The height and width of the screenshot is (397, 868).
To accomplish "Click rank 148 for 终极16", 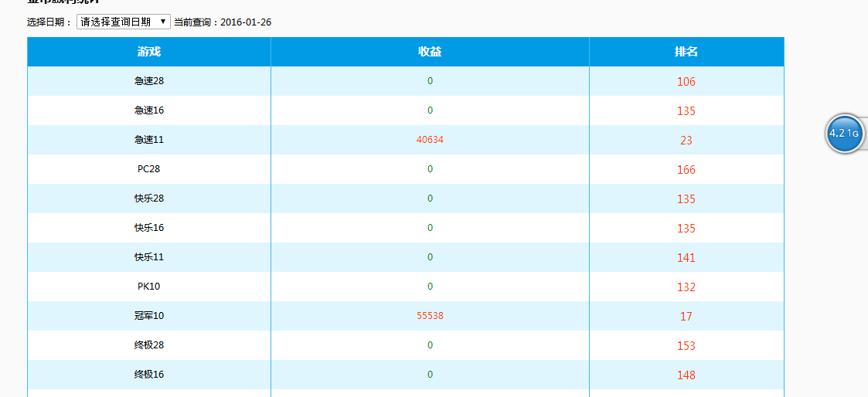I will pos(686,375).
